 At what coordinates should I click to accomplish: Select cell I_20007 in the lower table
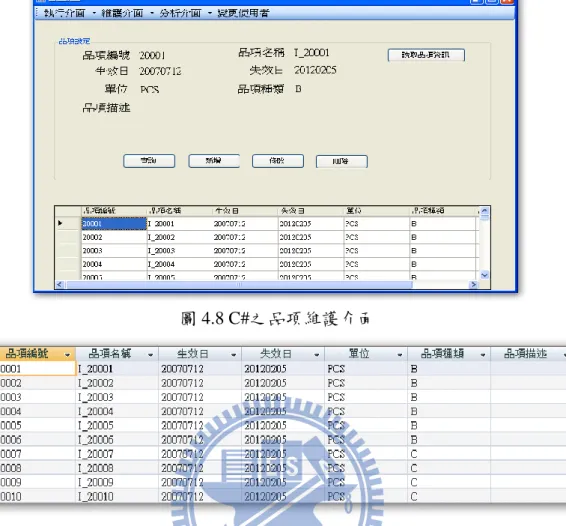(117, 454)
